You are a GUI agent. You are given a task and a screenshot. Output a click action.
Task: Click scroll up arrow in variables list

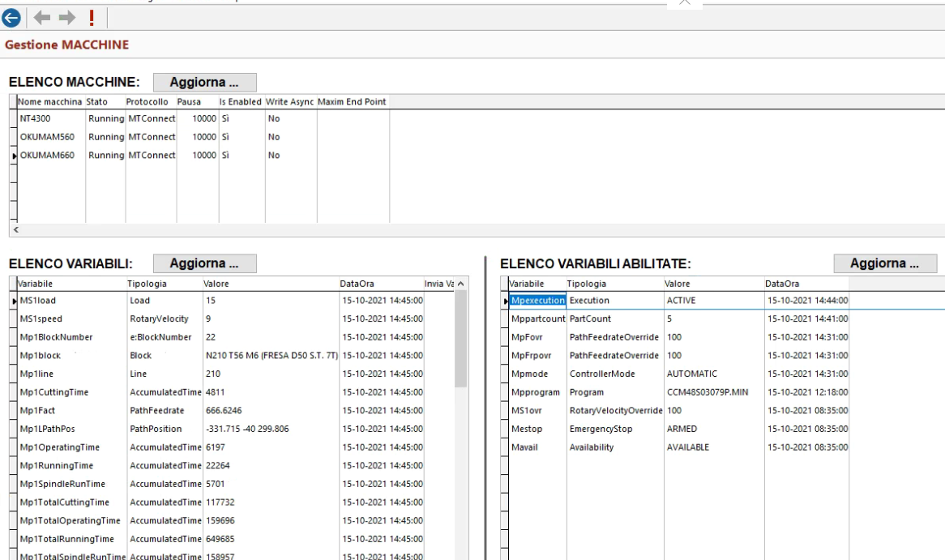(461, 284)
